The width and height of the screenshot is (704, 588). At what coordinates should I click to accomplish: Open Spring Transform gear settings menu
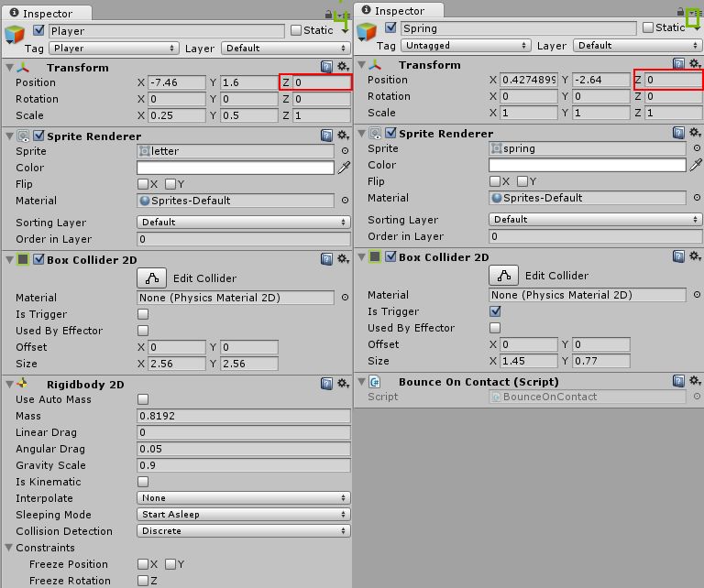point(695,64)
